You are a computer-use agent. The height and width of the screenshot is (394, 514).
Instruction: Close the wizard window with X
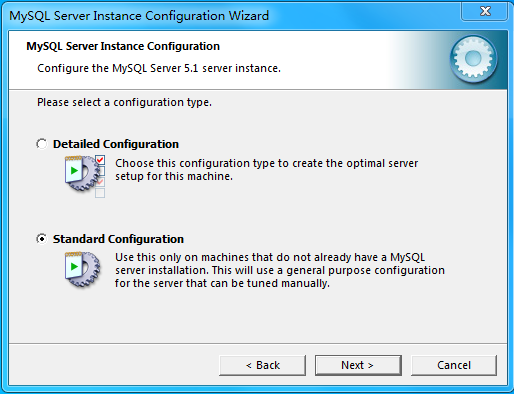[x=485, y=11]
